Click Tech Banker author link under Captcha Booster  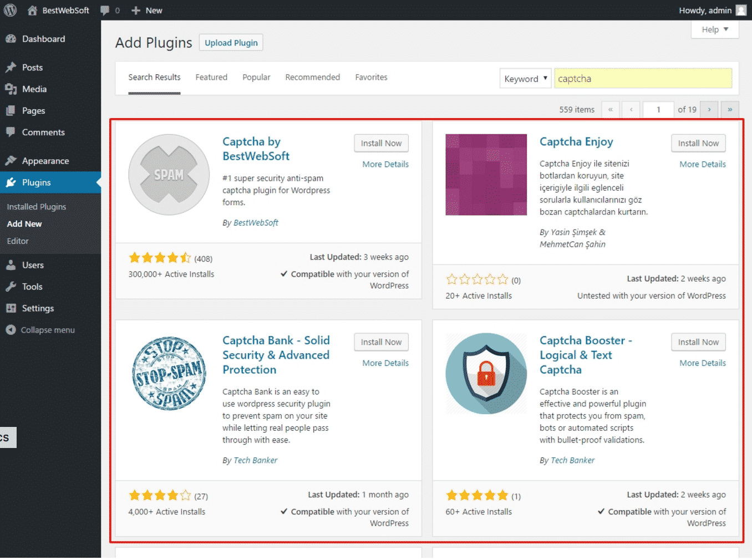(x=572, y=460)
